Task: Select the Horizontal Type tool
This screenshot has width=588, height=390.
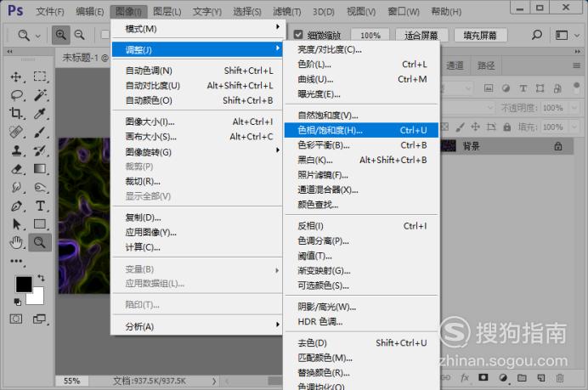Action: point(39,206)
